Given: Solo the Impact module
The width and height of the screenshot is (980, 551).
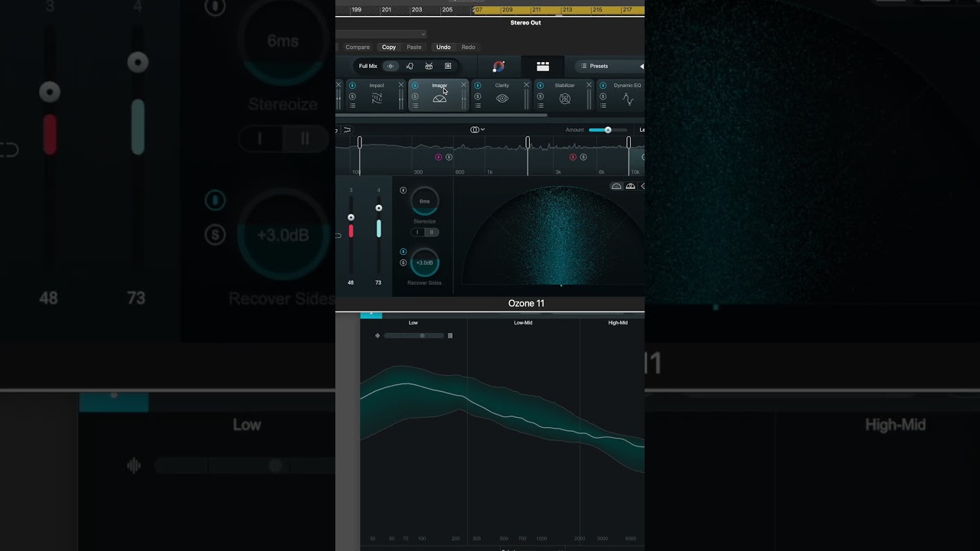Looking at the screenshot, I should (352, 96).
